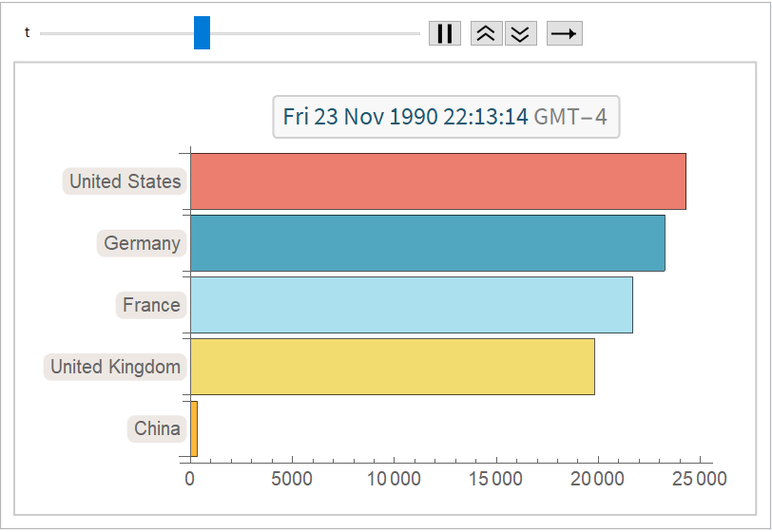Select the United States axis label

[125, 181]
